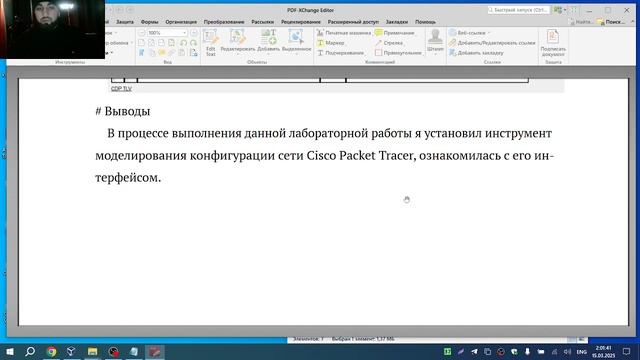This screenshot has width=640, height=360.
Task: Click Добавить закладку bookmark tool
Action: tap(476, 53)
